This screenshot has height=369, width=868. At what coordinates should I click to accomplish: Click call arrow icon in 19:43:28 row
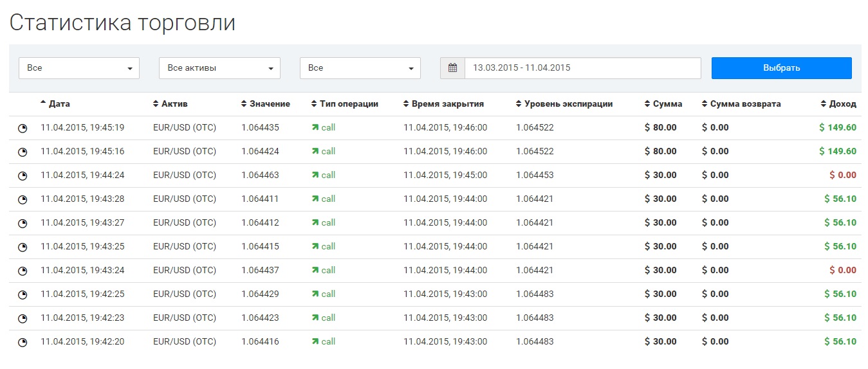click(315, 199)
